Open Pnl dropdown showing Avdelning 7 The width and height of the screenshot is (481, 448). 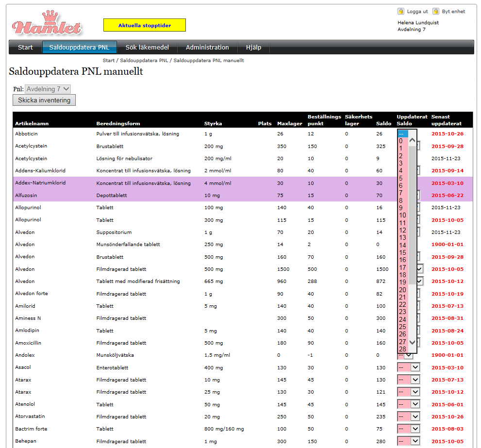(x=48, y=89)
